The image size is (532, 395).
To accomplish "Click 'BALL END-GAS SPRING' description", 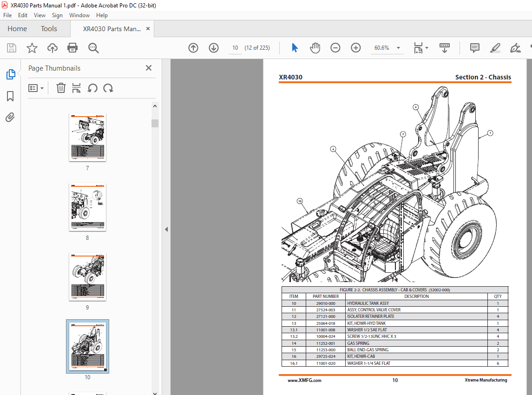I will (368, 350).
